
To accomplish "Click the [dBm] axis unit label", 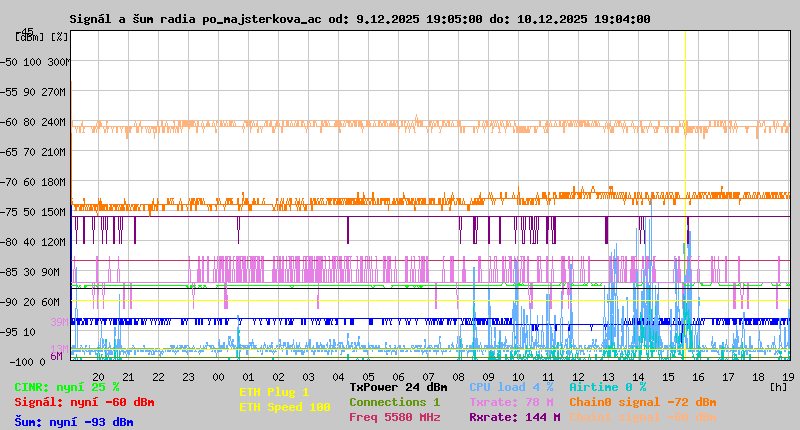I will [x=30, y=37].
